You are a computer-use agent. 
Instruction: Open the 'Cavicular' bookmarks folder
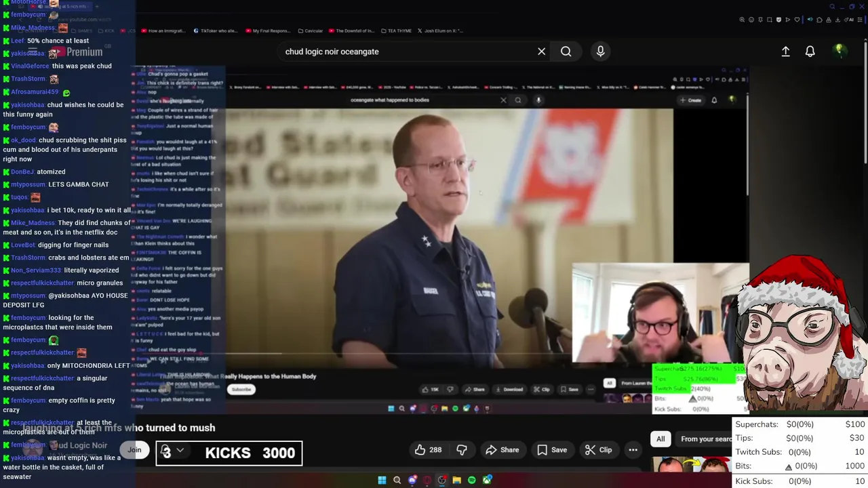310,30
